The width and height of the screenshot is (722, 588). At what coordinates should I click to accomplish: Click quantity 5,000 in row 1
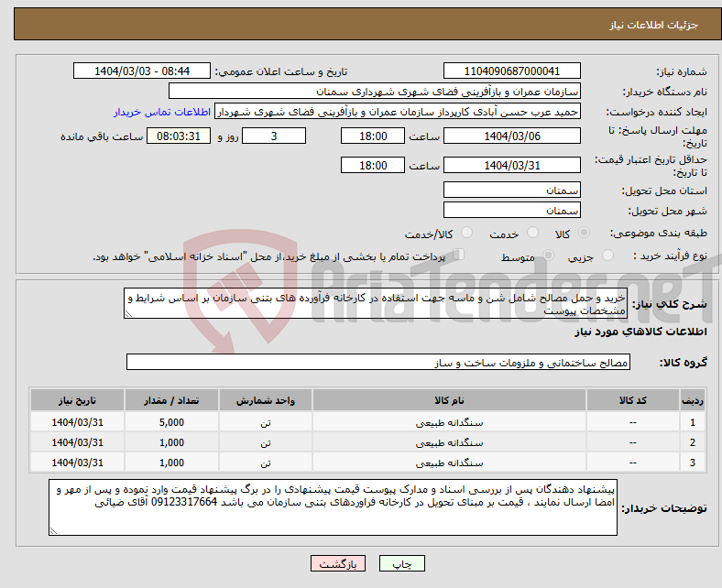coord(171,422)
